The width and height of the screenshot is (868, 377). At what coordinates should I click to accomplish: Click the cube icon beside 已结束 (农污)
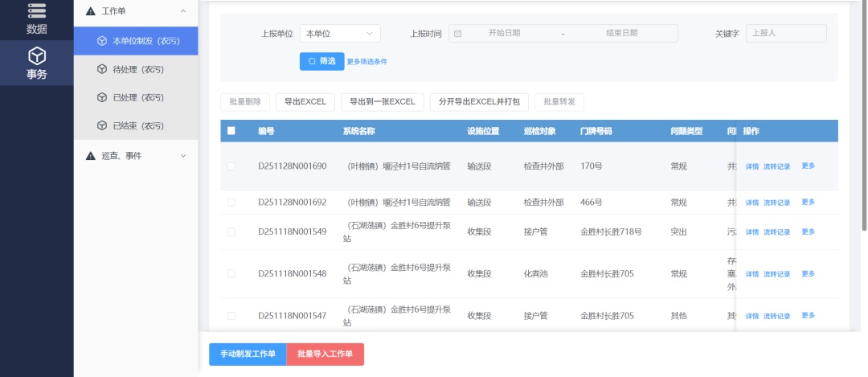tap(101, 125)
